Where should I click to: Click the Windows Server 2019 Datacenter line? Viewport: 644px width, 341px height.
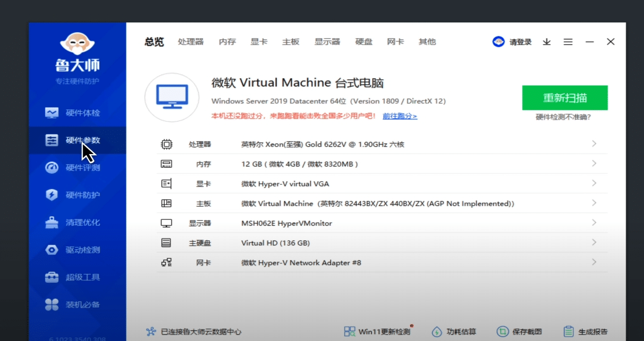tap(328, 101)
